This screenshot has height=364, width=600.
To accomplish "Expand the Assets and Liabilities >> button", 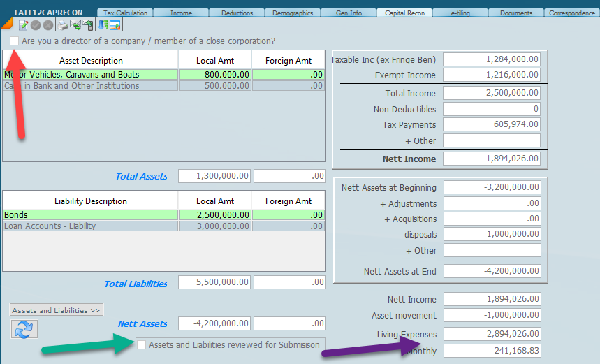I will (57, 310).
